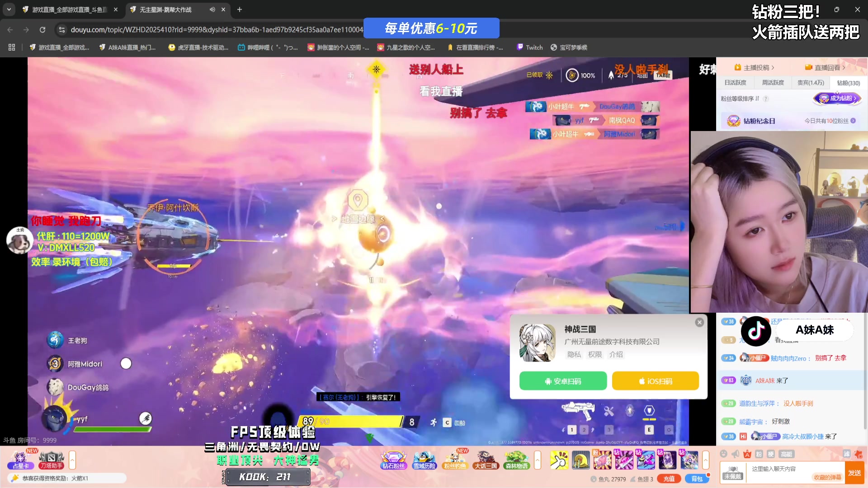The height and width of the screenshot is (488, 868).
Task: Send the pink heart 粉 badge gift
Action: [x=602, y=460]
